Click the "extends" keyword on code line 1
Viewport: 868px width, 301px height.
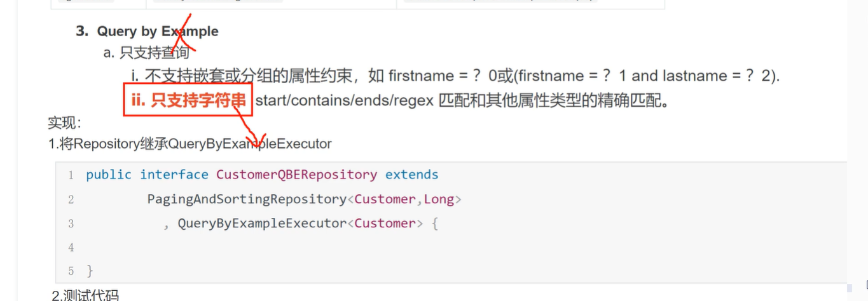click(412, 175)
